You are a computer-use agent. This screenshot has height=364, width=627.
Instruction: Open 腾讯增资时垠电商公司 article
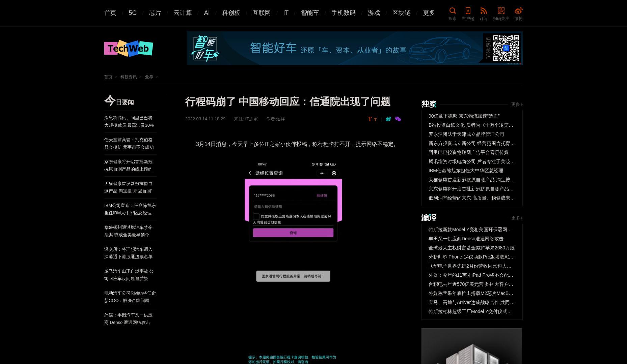pyautogui.click(x=472, y=161)
